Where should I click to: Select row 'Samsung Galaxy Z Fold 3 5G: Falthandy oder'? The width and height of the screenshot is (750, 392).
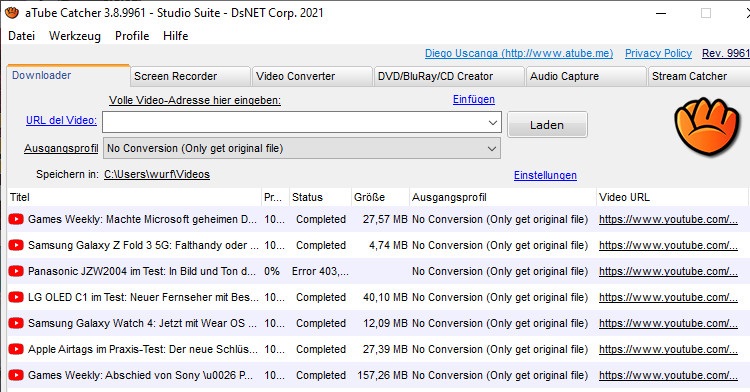tap(378, 245)
